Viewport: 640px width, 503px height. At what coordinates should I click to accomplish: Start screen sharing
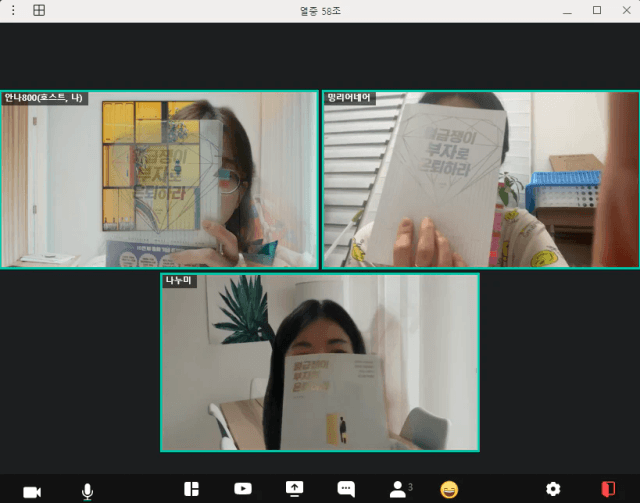[294, 489]
